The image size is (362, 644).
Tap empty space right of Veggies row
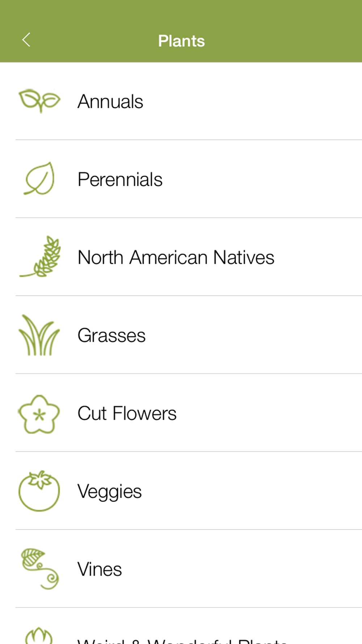point(271,492)
